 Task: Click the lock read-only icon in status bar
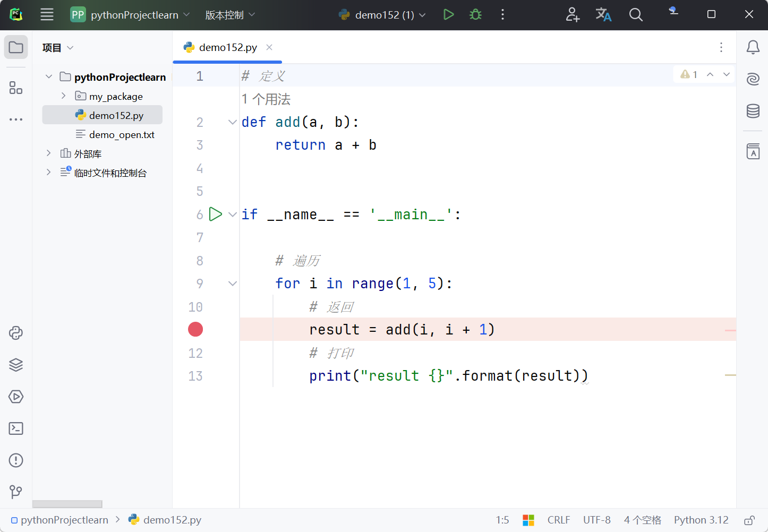click(x=749, y=520)
